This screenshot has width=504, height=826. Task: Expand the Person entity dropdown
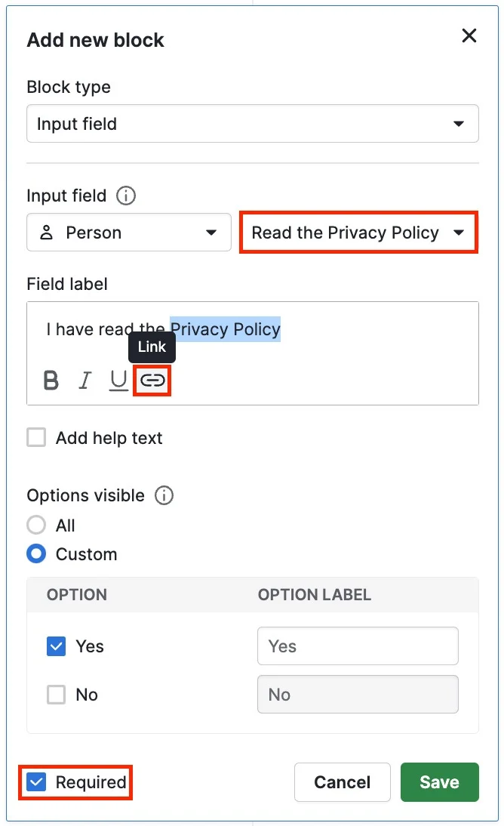(129, 233)
